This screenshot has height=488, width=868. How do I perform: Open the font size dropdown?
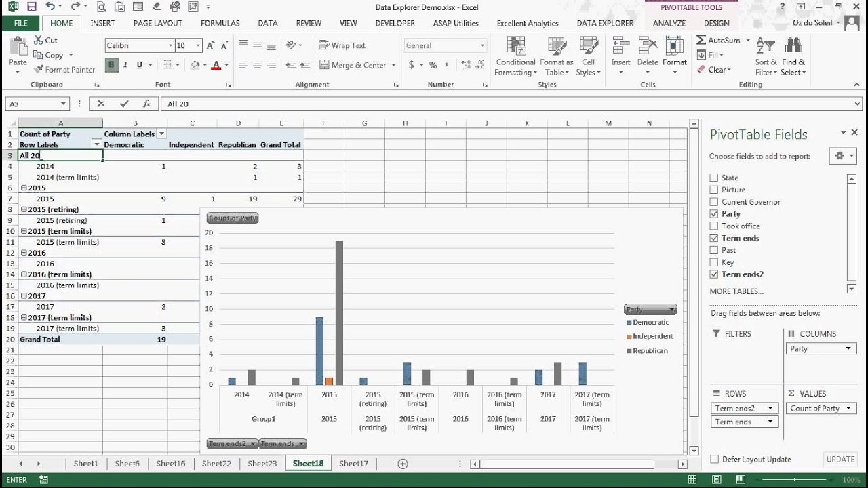[x=198, y=45]
